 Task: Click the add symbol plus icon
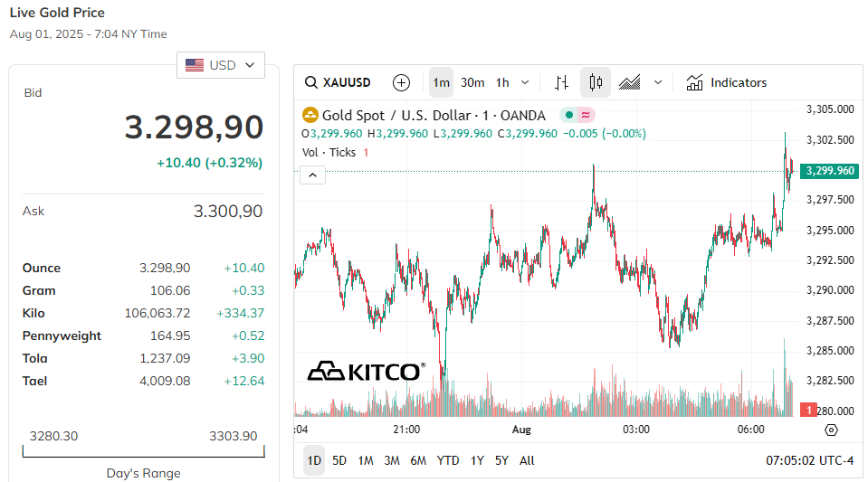pos(401,82)
